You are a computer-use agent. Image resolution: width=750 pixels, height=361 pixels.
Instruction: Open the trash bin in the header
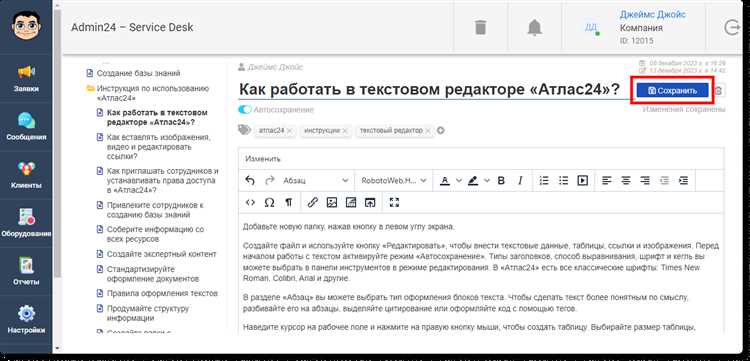pyautogui.click(x=480, y=27)
